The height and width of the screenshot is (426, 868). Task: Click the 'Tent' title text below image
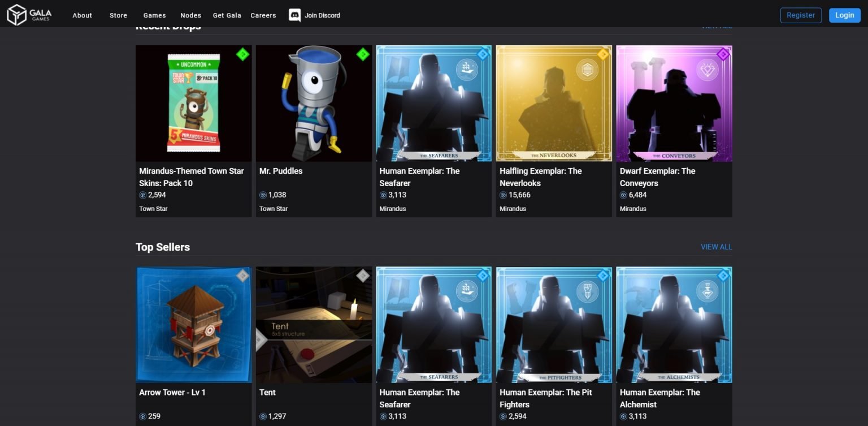[267, 392]
